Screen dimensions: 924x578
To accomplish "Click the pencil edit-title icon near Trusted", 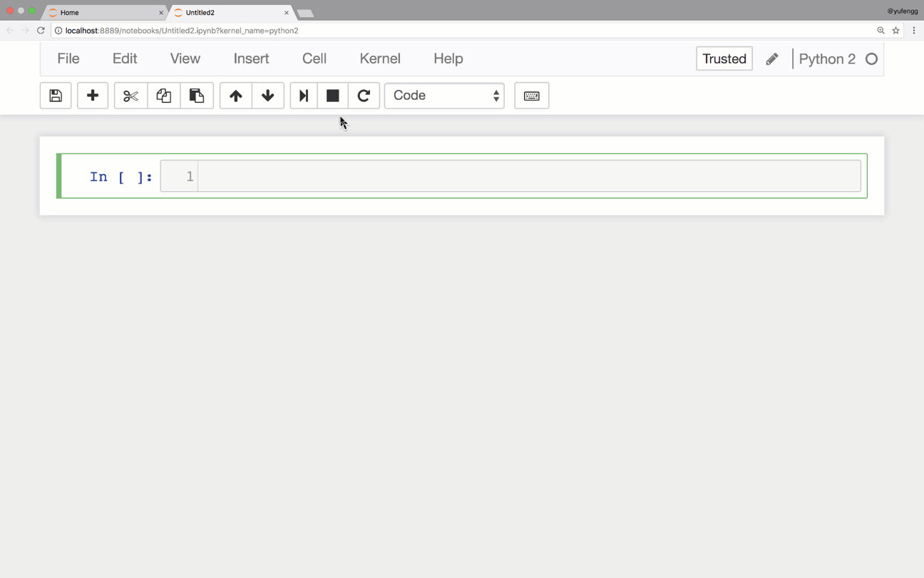I will coord(771,59).
